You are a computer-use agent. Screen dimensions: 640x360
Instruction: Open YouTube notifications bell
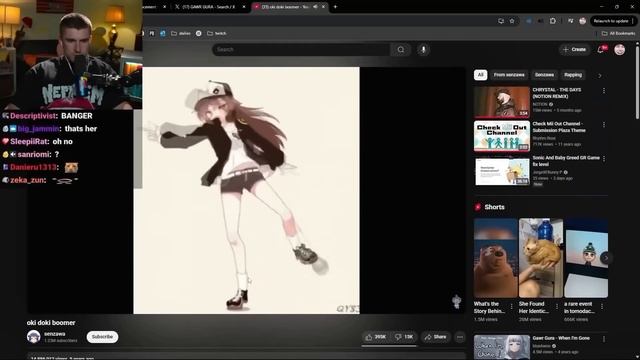click(x=601, y=49)
